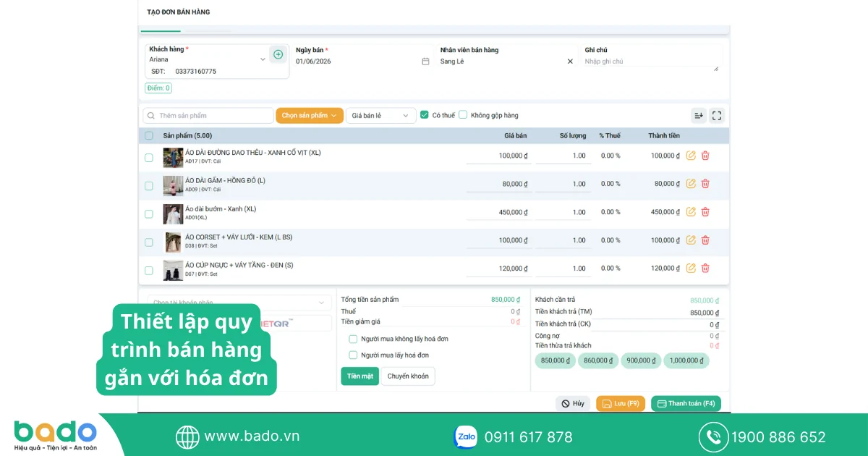
Task: Delete the Áo dài bướm - Xanh row
Action: point(705,212)
